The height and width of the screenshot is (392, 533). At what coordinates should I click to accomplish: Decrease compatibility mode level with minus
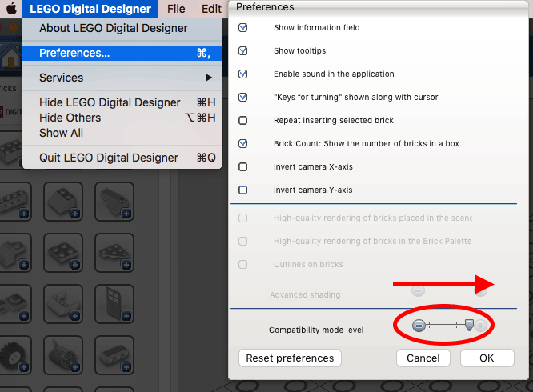point(419,326)
